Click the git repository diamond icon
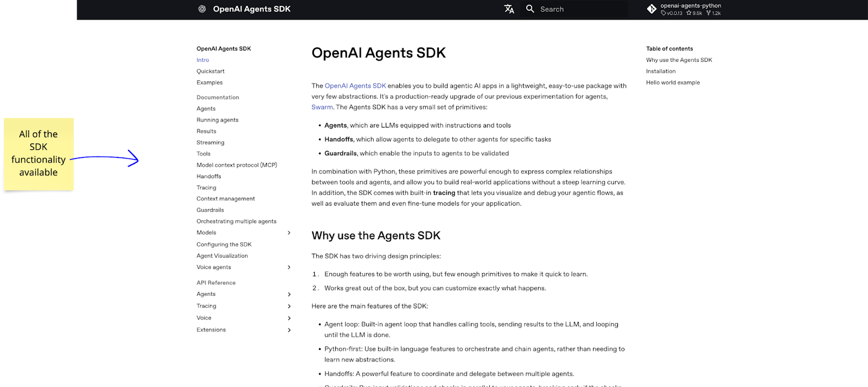This screenshot has height=387, width=868. pos(652,9)
